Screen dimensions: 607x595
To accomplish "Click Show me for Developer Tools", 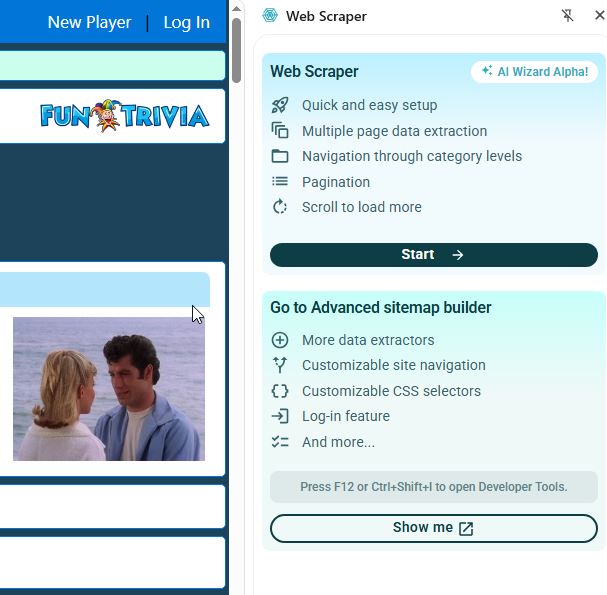I will tap(434, 528).
